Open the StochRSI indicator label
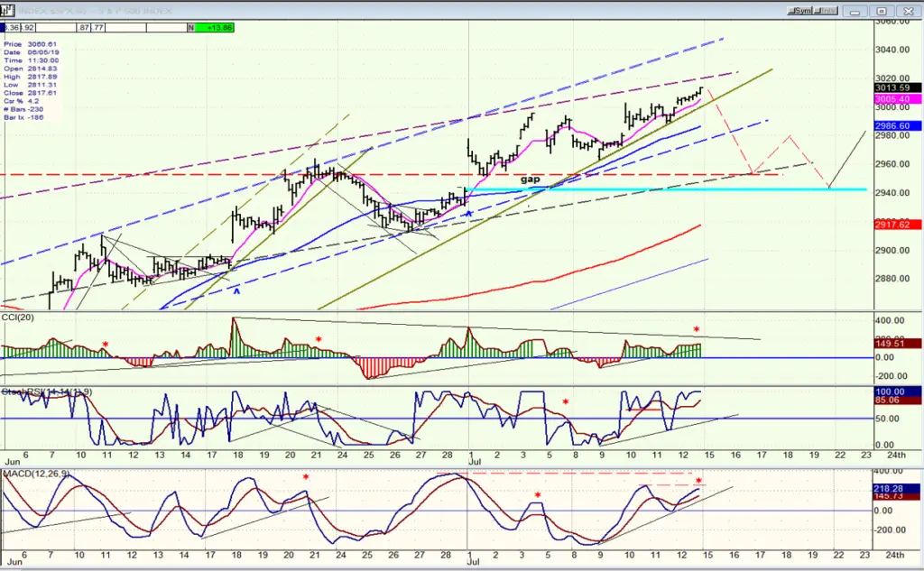The image size is (924, 571). [x=47, y=391]
